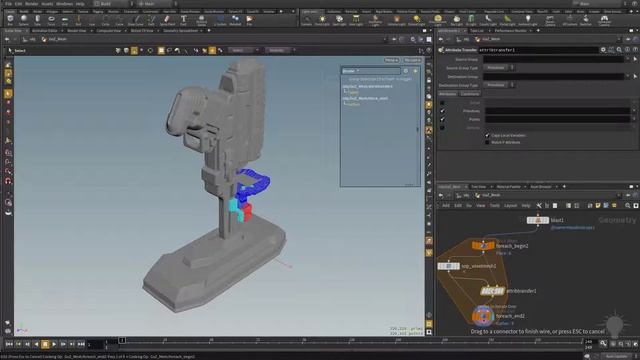Open the Primitives attribute field dropdown arrow
This screenshot has width=640, height=360.
pos(634,111)
